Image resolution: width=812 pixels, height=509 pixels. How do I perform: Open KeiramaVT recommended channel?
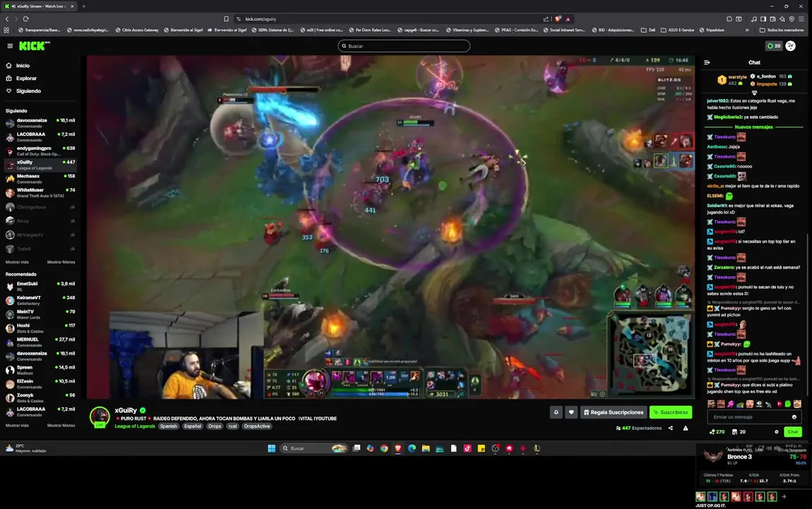[x=40, y=300]
